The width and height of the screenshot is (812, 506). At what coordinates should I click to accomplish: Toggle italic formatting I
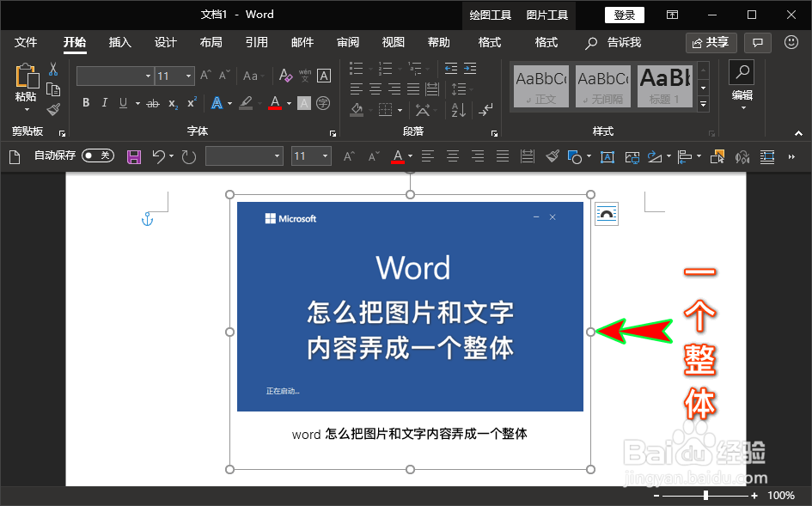[105, 103]
